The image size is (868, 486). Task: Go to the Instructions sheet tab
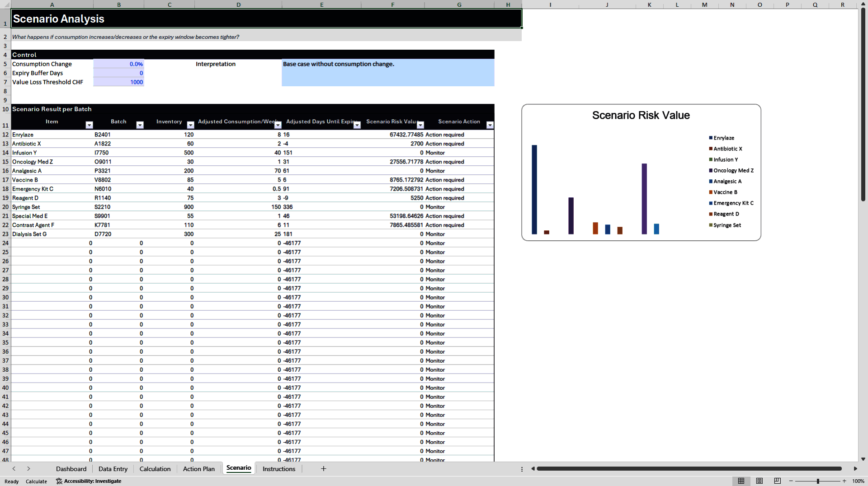[279, 469]
